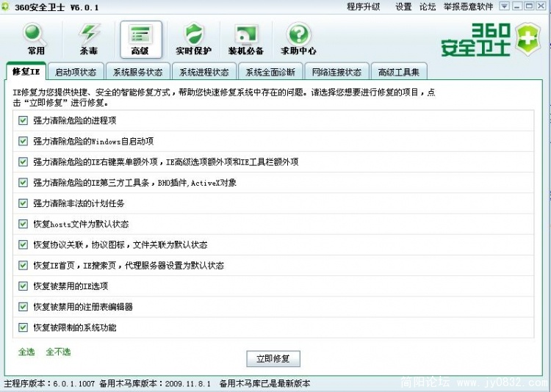Viewport: 551px width, 392px height.
Task: Click the 全选 link
Action: pyautogui.click(x=26, y=352)
